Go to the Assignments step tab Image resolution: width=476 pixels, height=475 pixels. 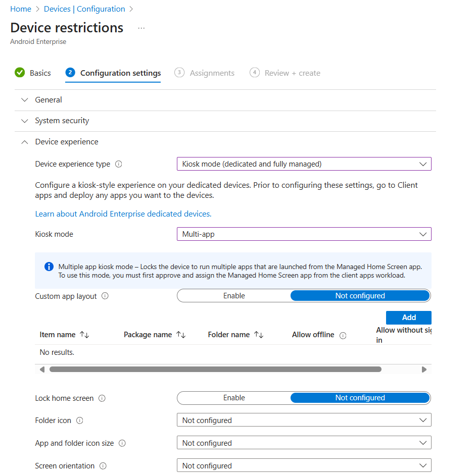(x=204, y=73)
